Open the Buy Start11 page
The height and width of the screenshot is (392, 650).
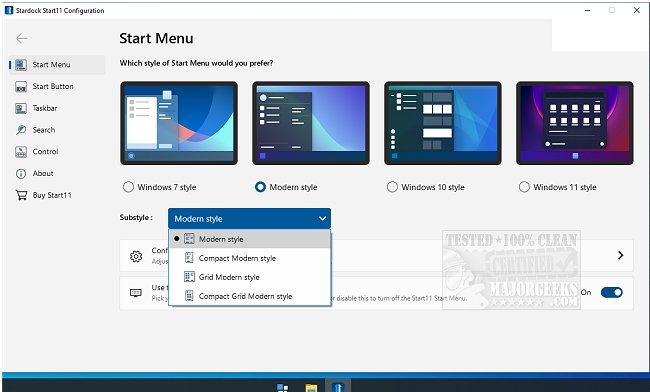click(57, 195)
